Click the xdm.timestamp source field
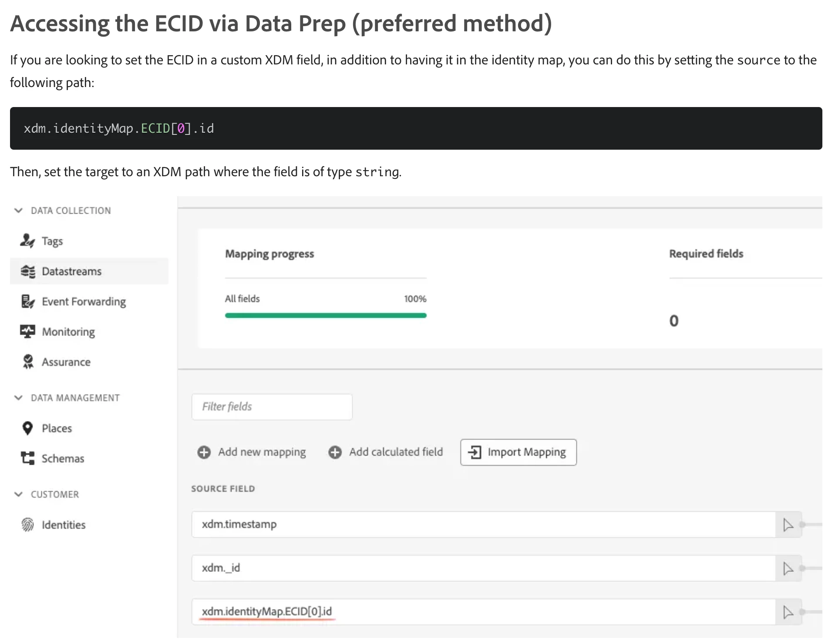Screen dimensions: 835x644 click(x=483, y=524)
